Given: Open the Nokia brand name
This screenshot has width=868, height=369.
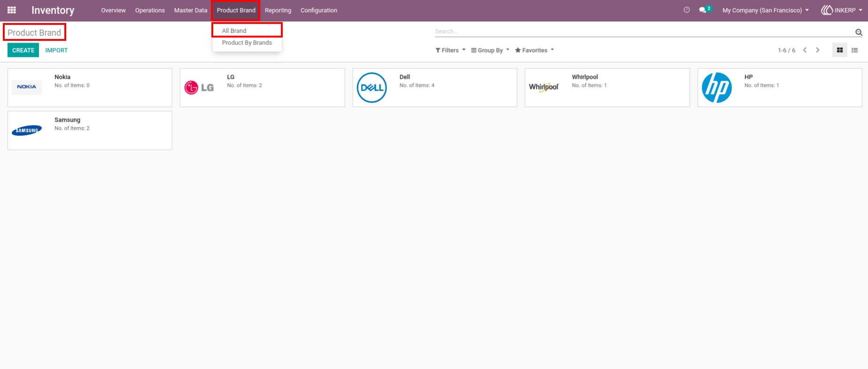Looking at the screenshot, I should click(62, 77).
